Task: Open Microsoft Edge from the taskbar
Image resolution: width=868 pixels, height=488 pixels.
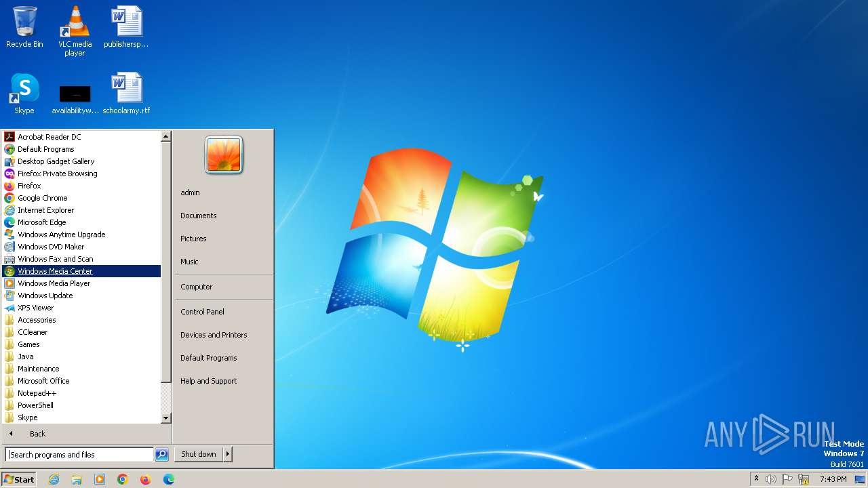Action: pyautogui.click(x=168, y=479)
